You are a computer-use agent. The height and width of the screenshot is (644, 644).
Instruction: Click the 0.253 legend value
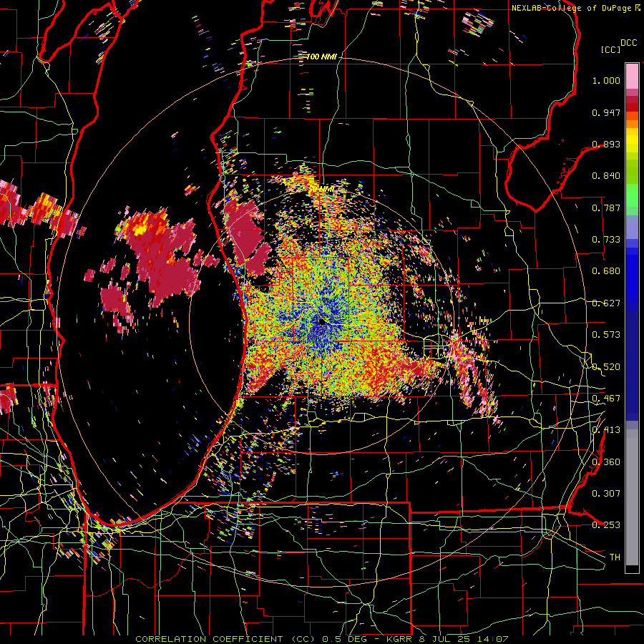[x=606, y=525]
